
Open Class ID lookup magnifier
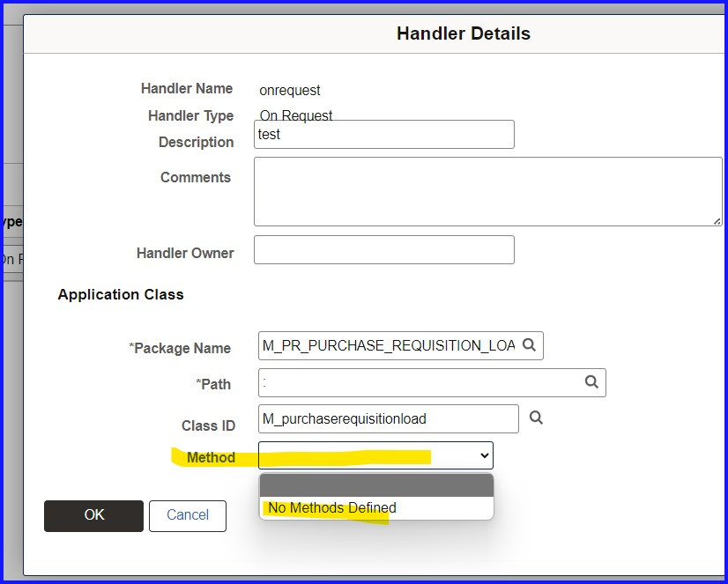pyautogui.click(x=536, y=418)
